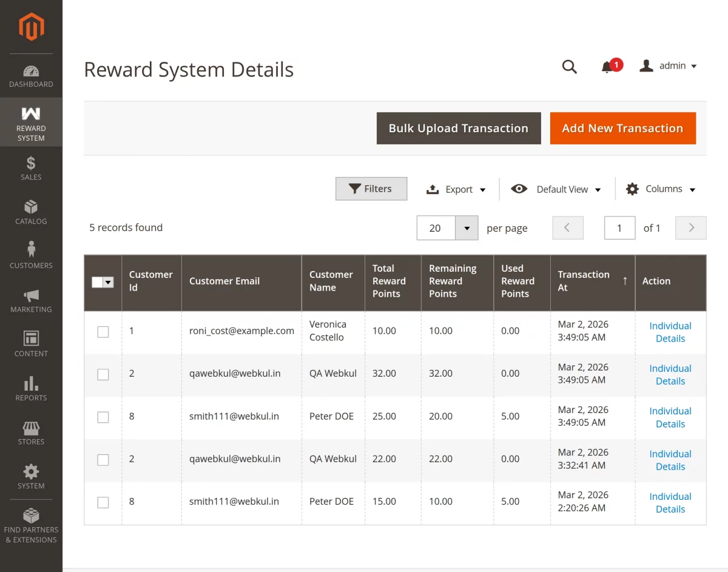Tick the select-all checkbox in the grid header
The image size is (728, 572).
click(103, 283)
